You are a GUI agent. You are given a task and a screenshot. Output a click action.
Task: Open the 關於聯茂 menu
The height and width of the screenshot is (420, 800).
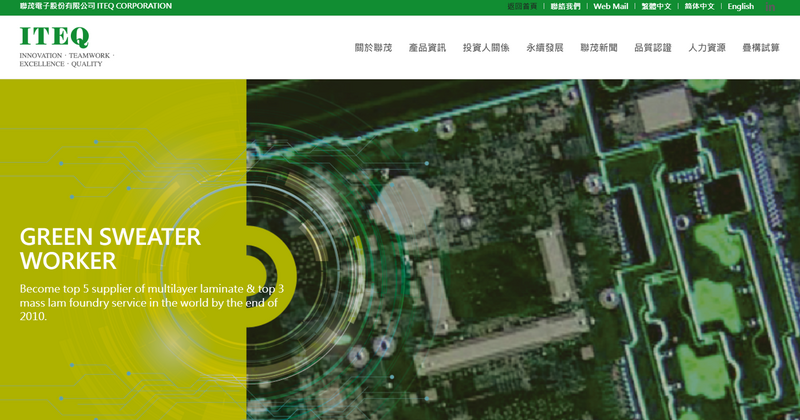pyautogui.click(x=373, y=48)
